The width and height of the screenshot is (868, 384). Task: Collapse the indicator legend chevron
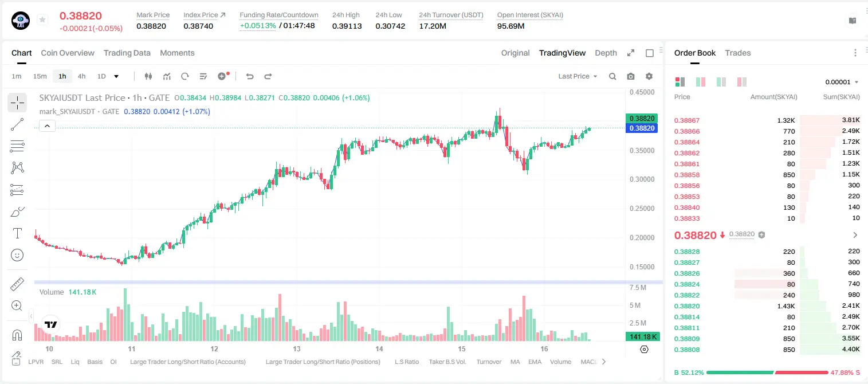click(47, 126)
